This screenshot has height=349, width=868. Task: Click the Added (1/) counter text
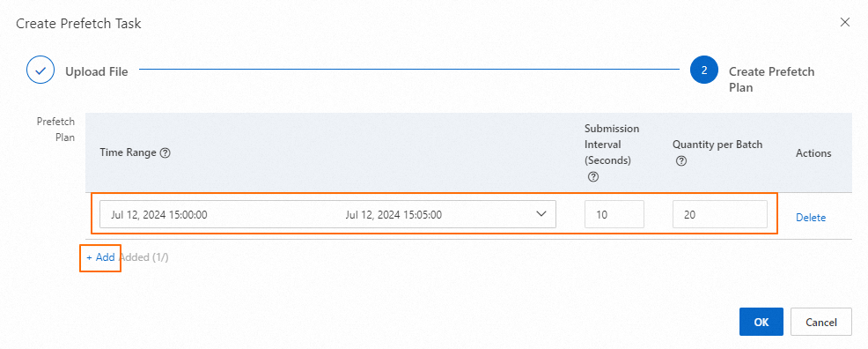(143, 257)
